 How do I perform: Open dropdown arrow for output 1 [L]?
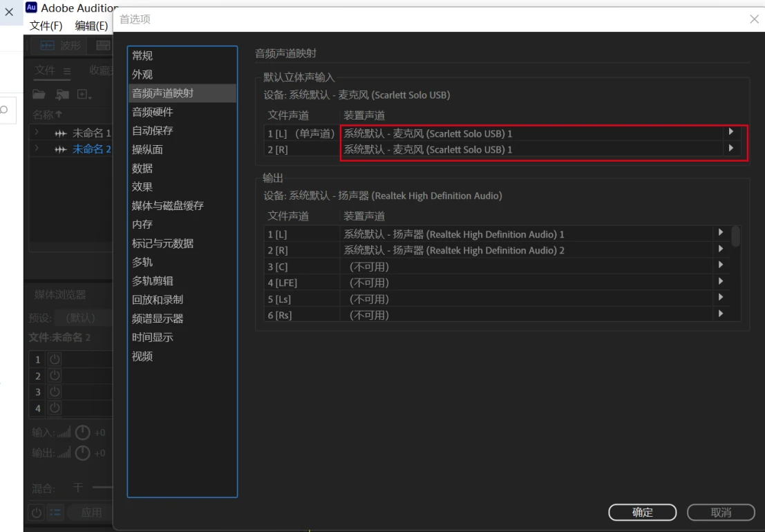point(721,233)
